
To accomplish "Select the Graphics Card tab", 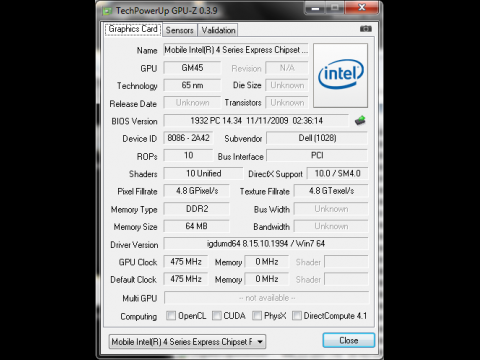I will click(x=133, y=29).
